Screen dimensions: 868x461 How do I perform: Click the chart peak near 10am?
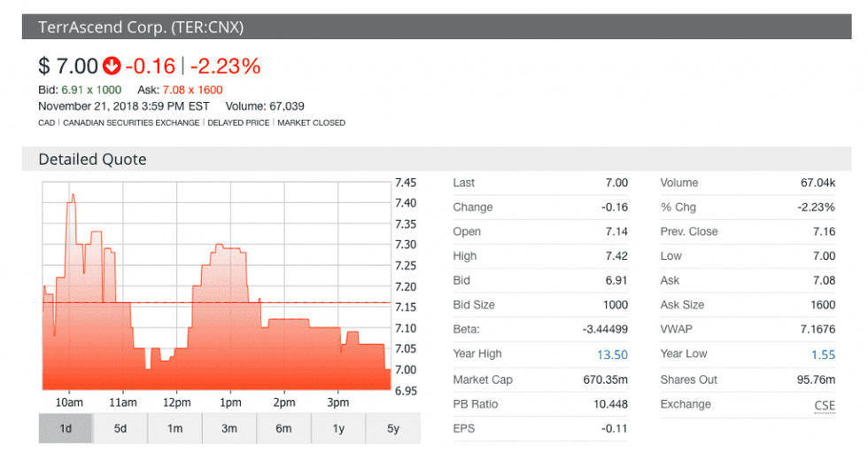73,197
